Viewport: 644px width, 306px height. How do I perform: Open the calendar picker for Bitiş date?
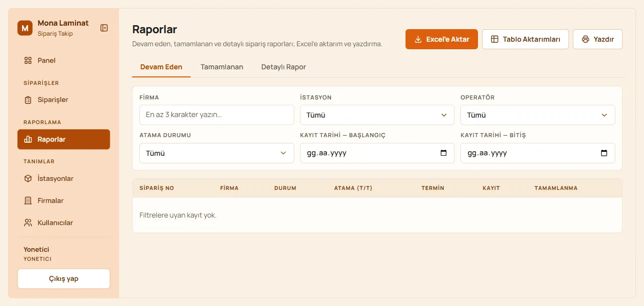[x=604, y=153]
